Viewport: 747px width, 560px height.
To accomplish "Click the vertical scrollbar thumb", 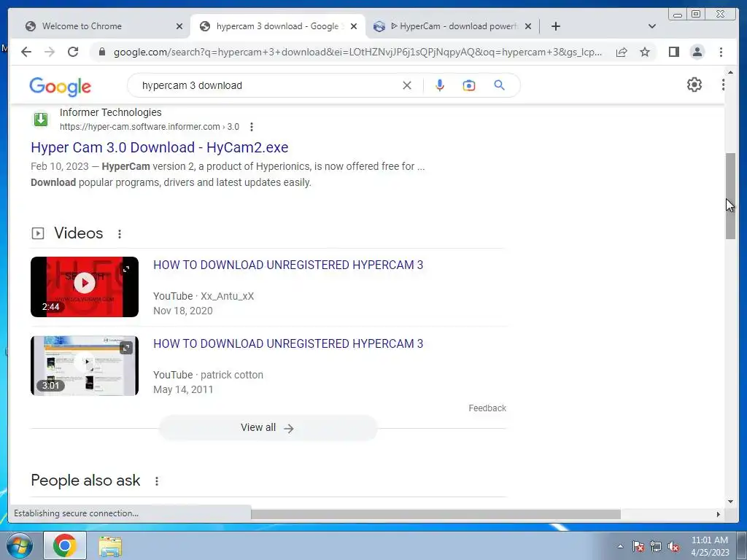I will point(730,196).
